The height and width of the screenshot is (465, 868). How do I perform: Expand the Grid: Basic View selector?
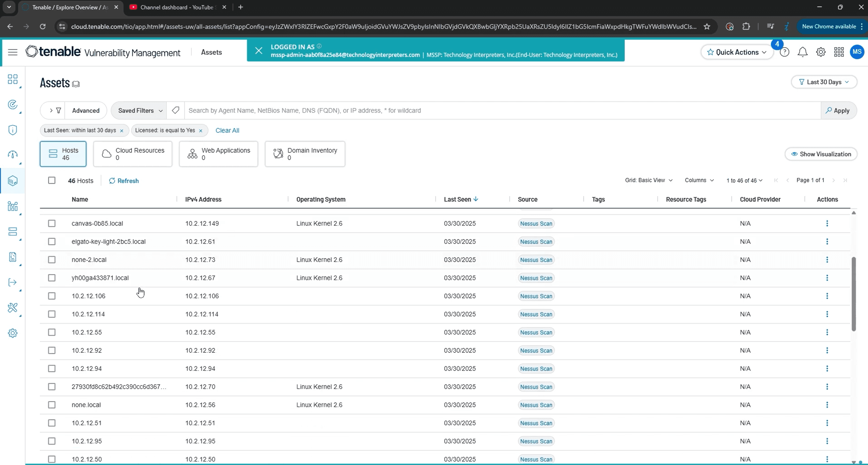click(648, 180)
